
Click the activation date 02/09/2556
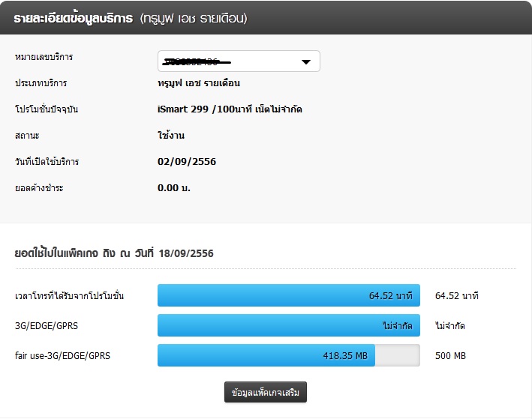pos(187,162)
